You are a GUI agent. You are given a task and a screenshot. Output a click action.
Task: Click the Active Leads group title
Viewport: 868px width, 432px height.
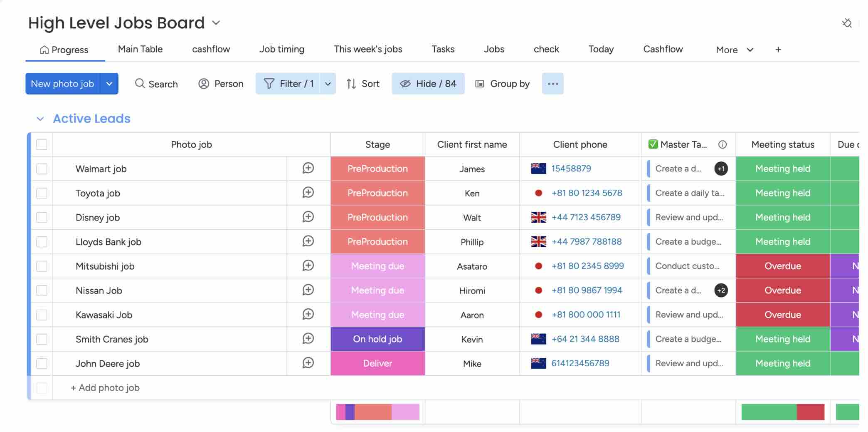[92, 119]
